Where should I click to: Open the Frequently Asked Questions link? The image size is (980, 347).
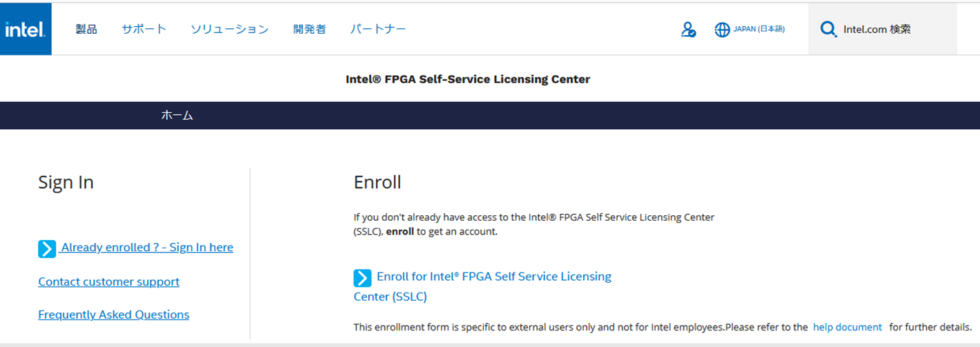(113, 315)
